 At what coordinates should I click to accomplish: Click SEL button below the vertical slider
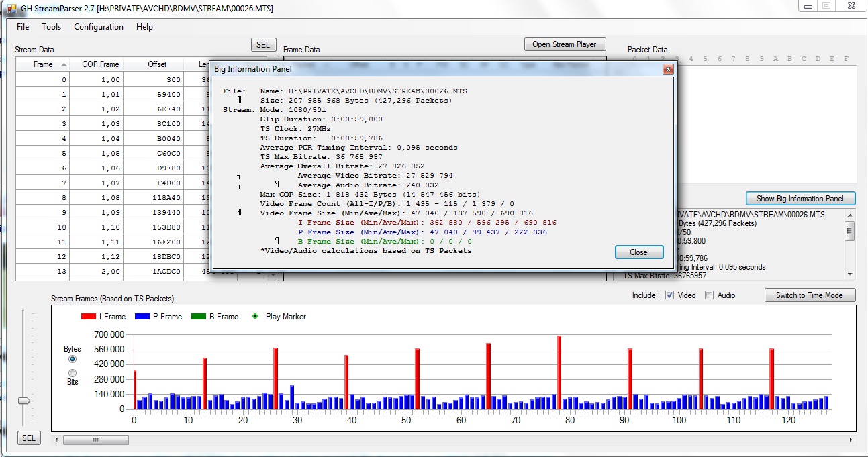coord(29,438)
